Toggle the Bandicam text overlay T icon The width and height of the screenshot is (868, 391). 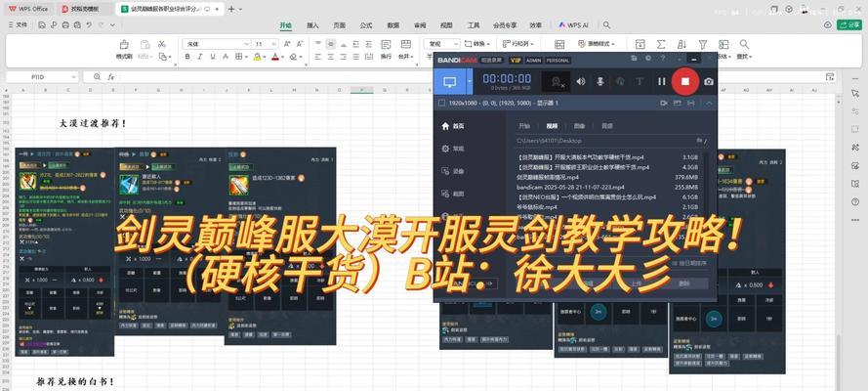(x=640, y=81)
